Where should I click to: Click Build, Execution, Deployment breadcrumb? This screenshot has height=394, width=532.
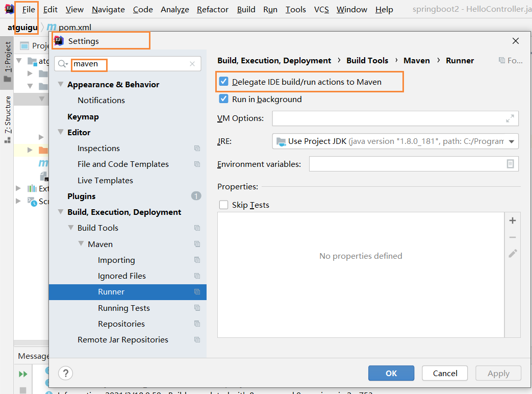click(x=274, y=61)
